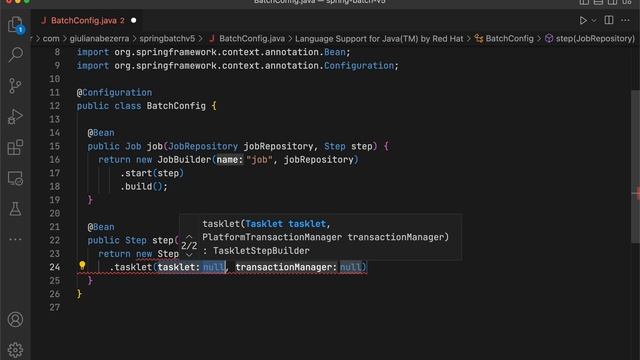Screen dimensions: 640x360
Task: Click the 'springbatchv5' breadcrumb segment
Action: point(167,39)
